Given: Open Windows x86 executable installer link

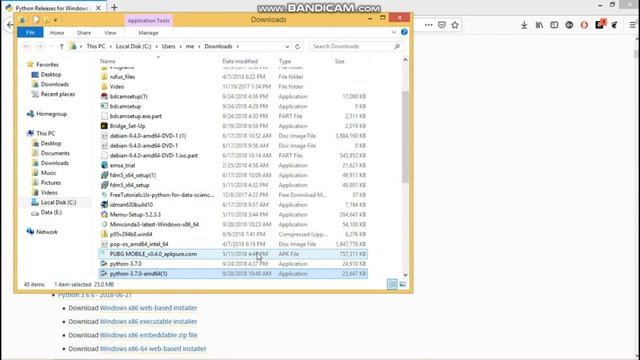Looking at the screenshot, I should (x=148, y=321).
